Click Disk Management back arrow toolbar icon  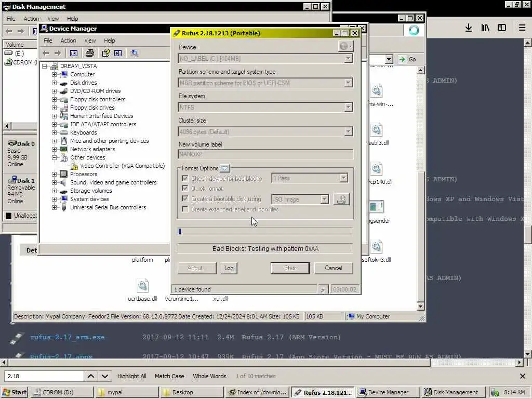tap(9, 31)
